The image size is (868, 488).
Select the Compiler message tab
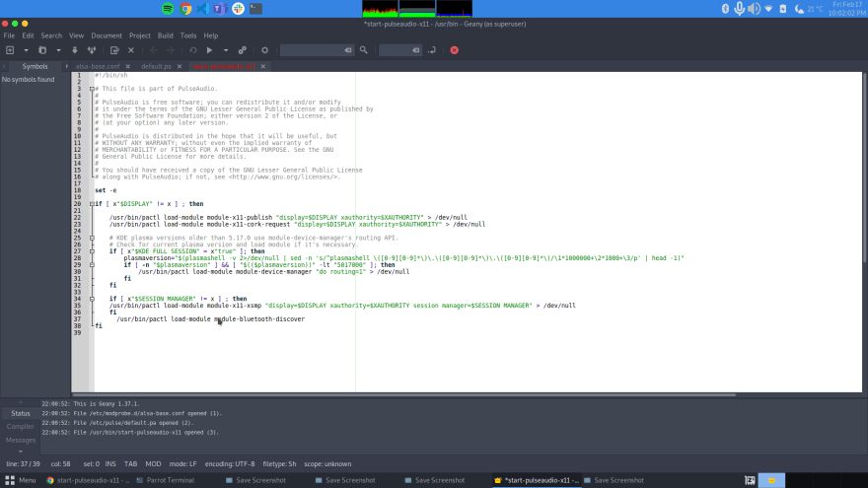[x=21, y=427]
